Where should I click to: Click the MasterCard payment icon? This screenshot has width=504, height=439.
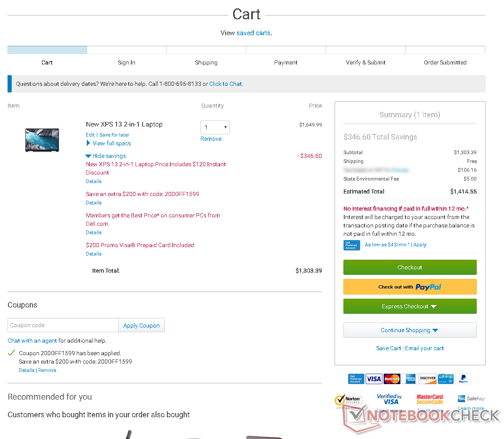pyautogui.click(x=392, y=379)
